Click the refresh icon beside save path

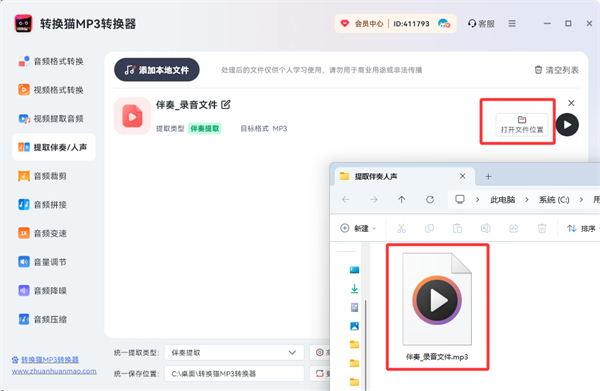(320, 373)
